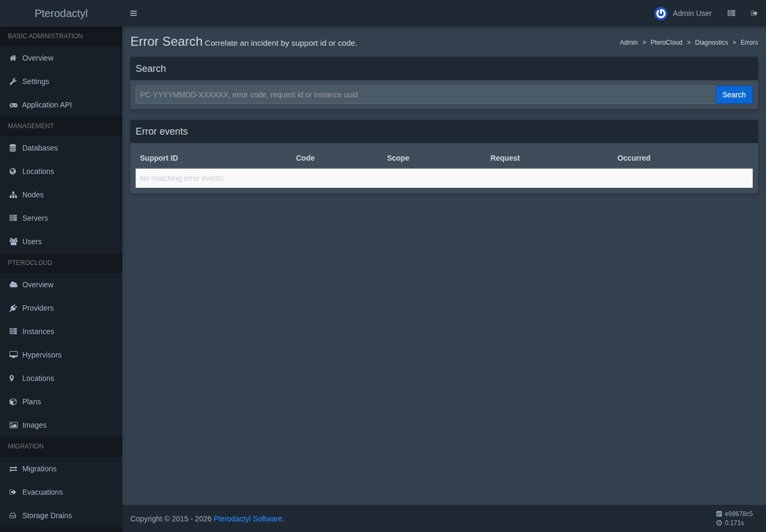766x532 pixels.
Task: Click the gamepad icon for Application API
Action: click(x=13, y=105)
